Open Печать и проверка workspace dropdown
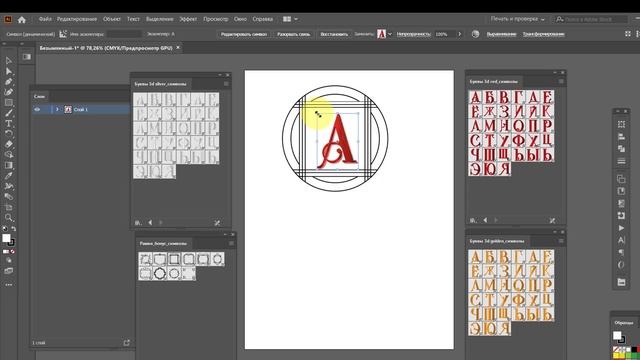This screenshot has width=640, height=360. coord(518,19)
